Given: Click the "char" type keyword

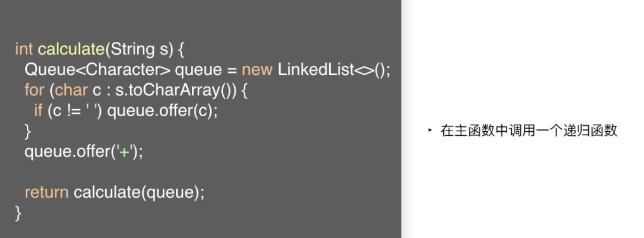Looking at the screenshot, I should tap(71, 90).
